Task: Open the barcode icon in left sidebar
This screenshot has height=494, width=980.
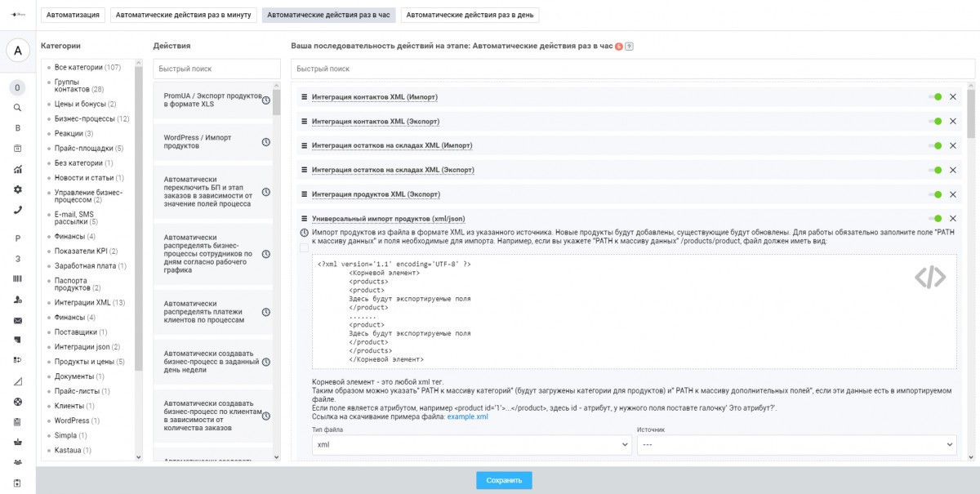Action: point(18,278)
